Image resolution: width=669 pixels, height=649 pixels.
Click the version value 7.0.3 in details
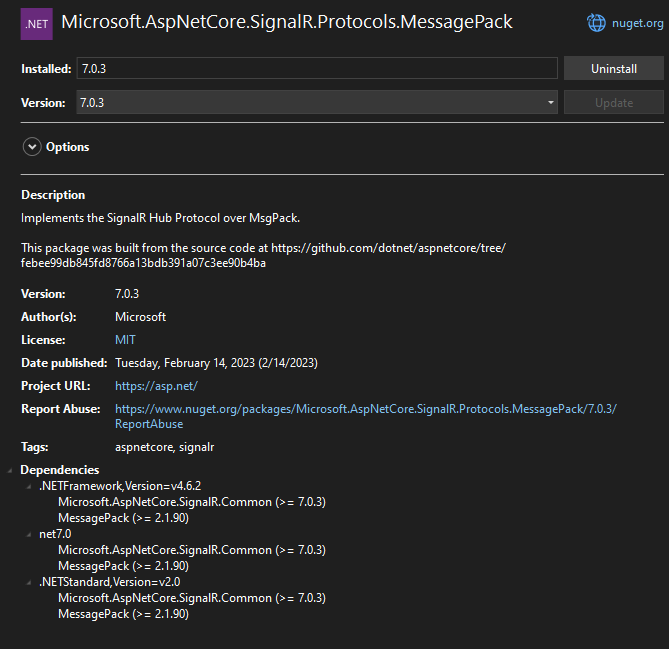point(127,294)
